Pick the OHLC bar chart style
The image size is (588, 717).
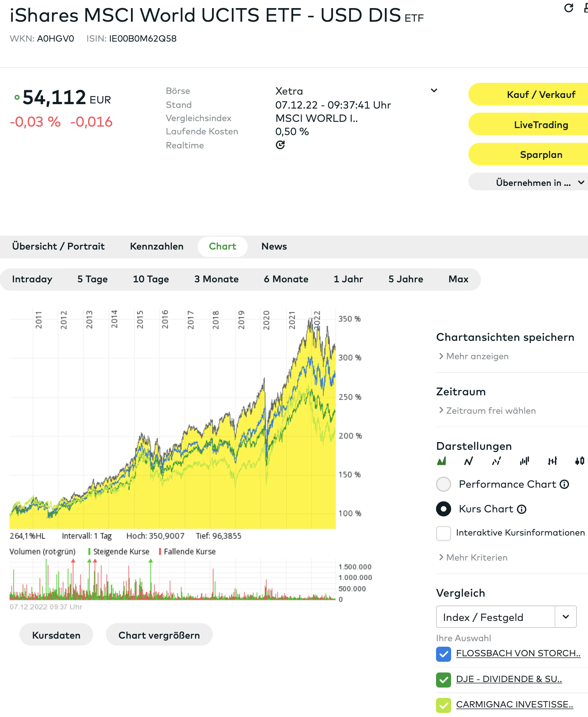(552, 461)
